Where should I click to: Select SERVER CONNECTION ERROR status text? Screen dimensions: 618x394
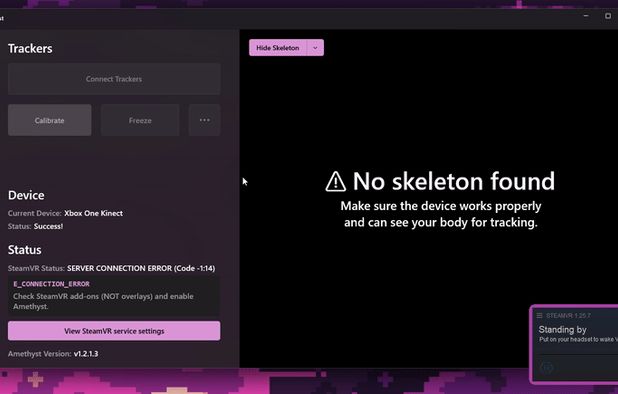tap(141, 268)
